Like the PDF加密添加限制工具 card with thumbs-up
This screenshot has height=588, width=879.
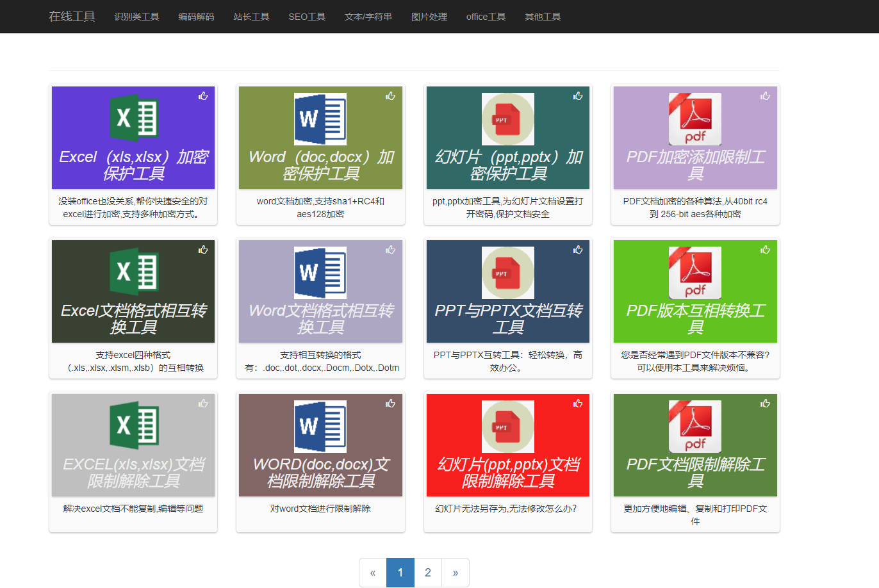click(x=765, y=96)
